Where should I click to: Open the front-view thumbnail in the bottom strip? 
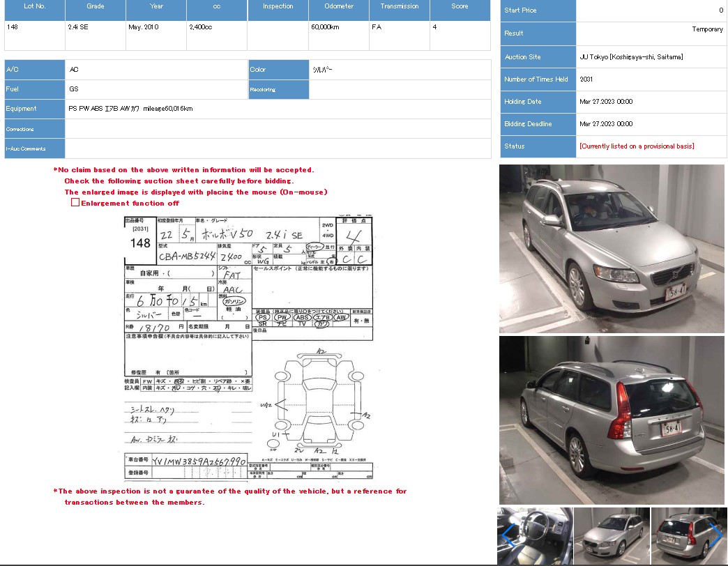click(x=611, y=535)
